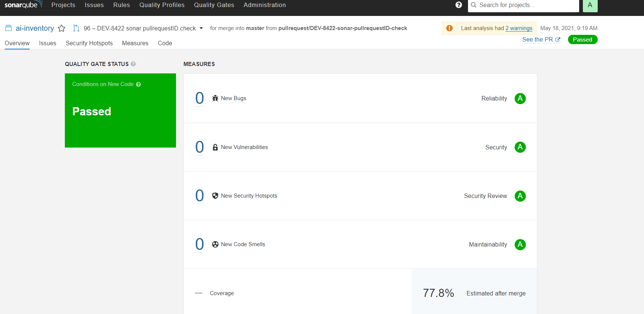Viewport: 644px width, 314px height.
Task: Open the help question mark icon
Action: 459,5
